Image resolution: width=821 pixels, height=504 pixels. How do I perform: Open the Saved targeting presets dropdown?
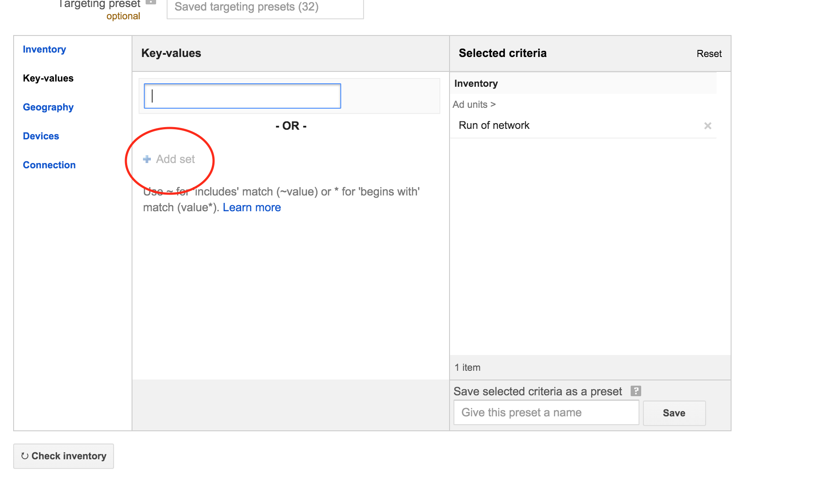tap(265, 8)
